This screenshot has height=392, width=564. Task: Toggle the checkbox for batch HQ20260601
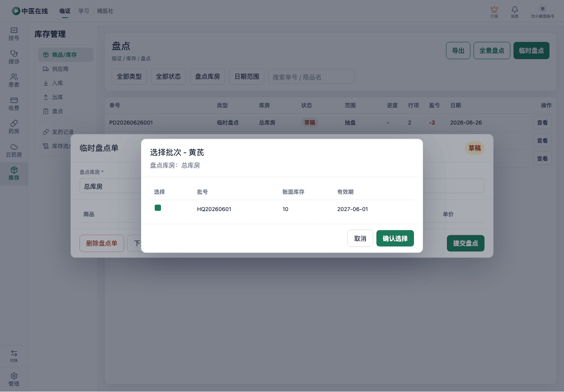(x=158, y=208)
